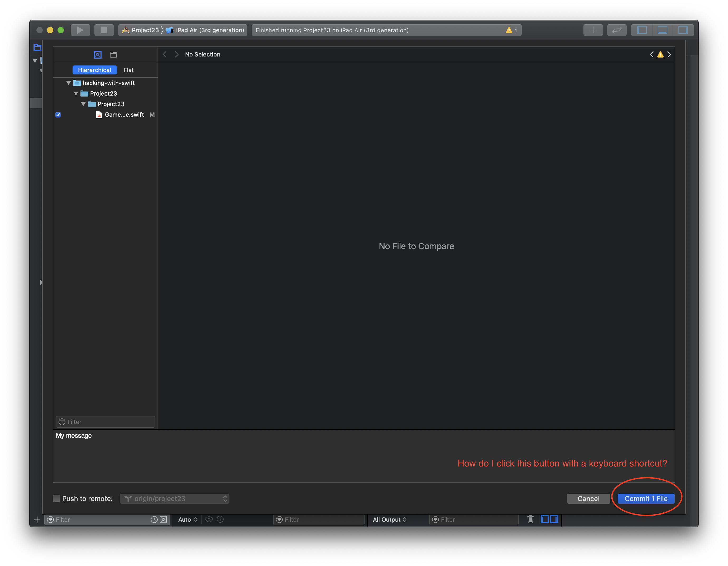
Task: Uncheck the GameScene swift file checkbox
Action: (58, 115)
